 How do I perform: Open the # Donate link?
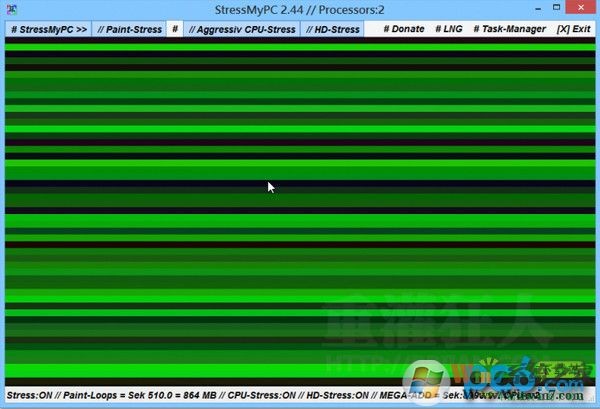pos(404,29)
